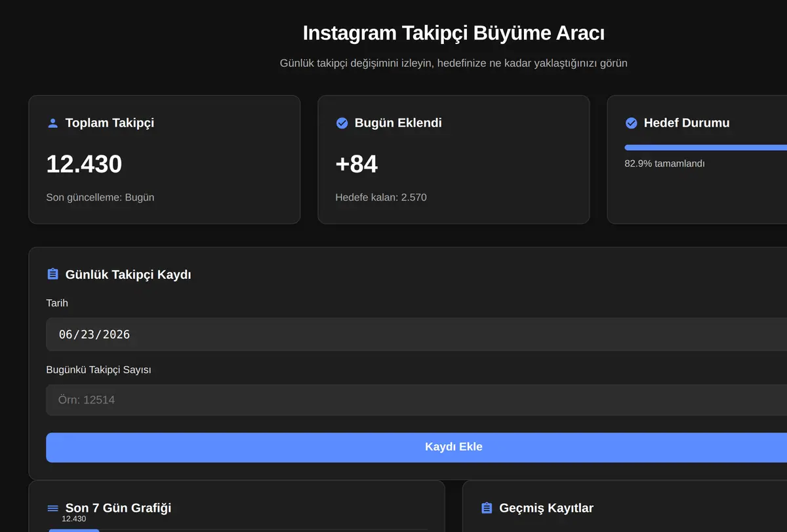Image resolution: width=787 pixels, height=532 pixels.
Task: Click the Bugün Eklendi heading
Action: tap(398, 123)
